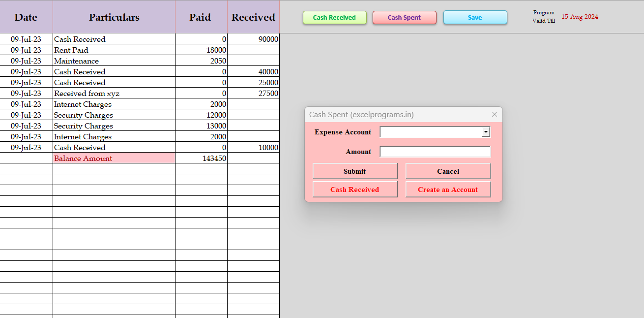This screenshot has height=318, width=644.
Task: Select the Balance Amount cell
Action: 114,159
